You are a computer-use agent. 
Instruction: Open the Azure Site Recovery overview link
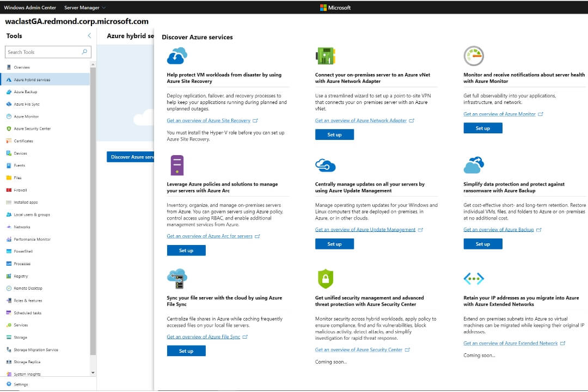coord(209,121)
